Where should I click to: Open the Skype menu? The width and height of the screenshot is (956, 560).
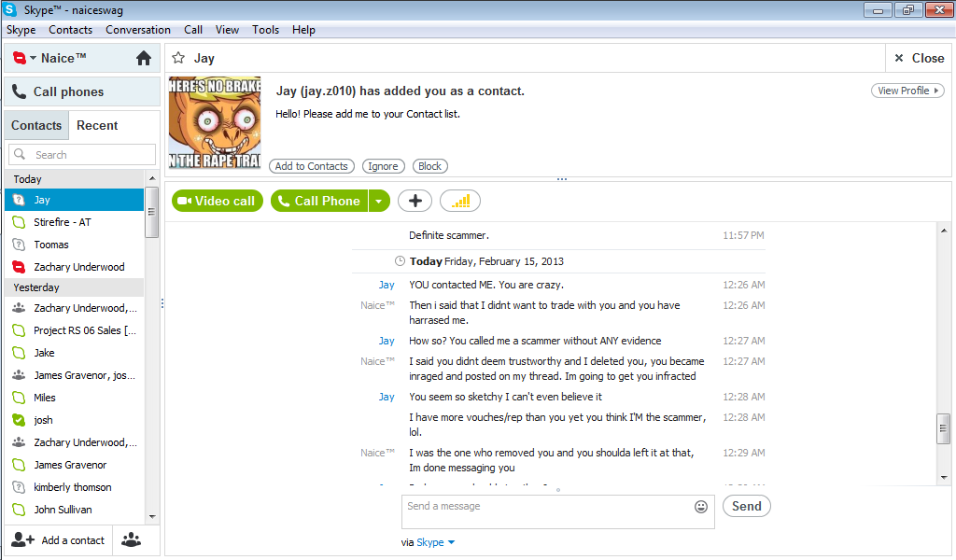(x=21, y=30)
